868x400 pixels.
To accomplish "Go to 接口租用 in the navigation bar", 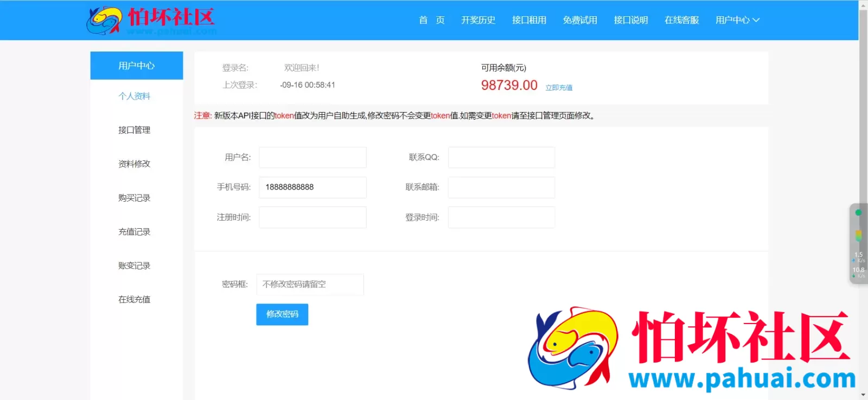I will (x=529, y=20).
